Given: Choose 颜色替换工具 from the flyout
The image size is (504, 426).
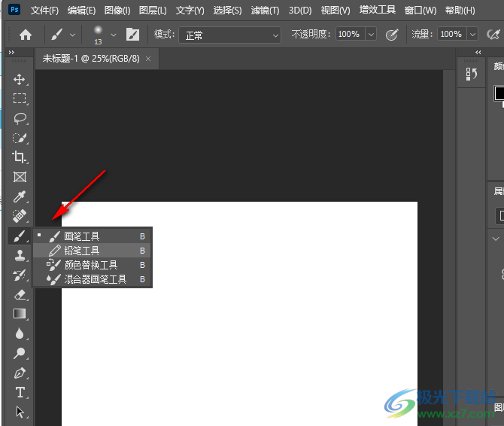Looking at the screenshot, I should click(92, 265).
